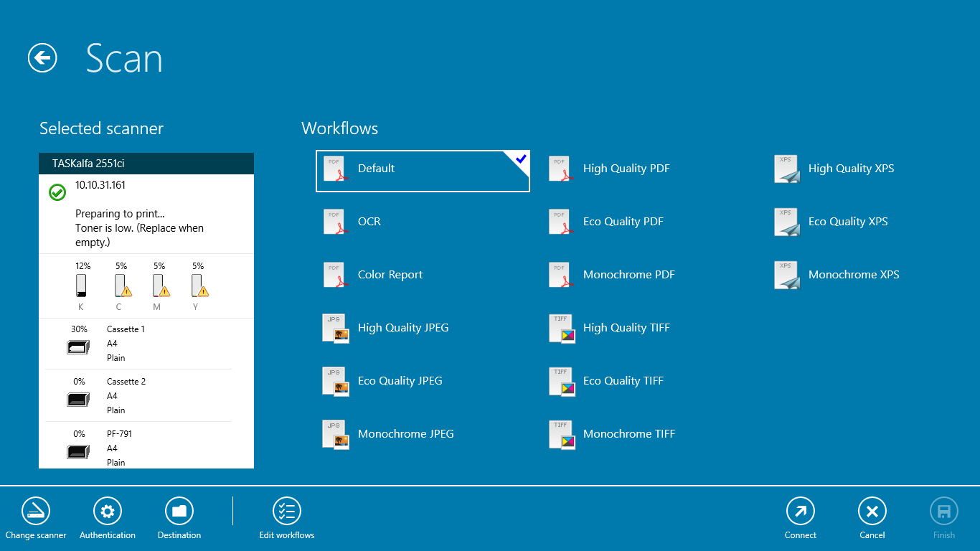Screen dimensions: 980x551
Task: Click the Cassette 2 fill level indicator
Action: tap(78, 400)
